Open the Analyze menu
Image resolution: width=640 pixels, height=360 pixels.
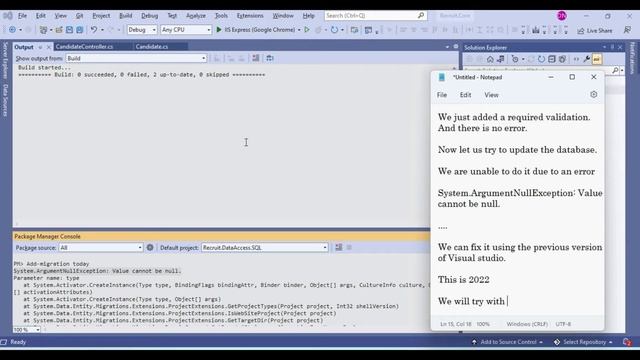click(196, 16)
